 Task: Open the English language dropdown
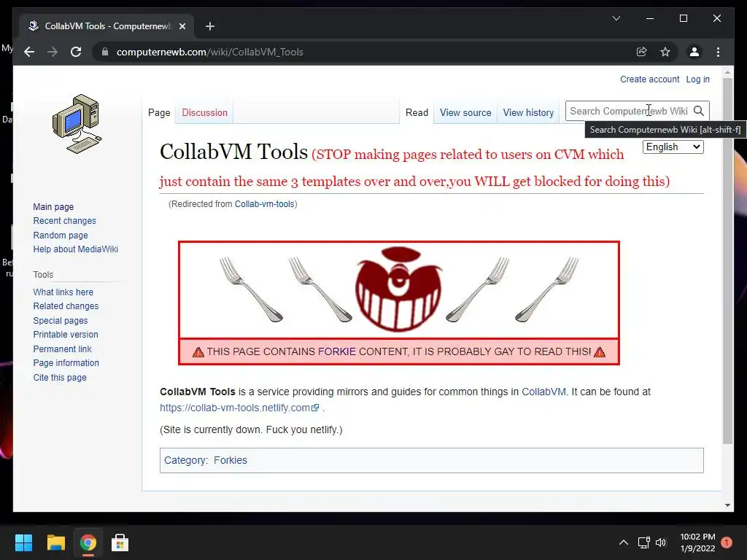coord(673,147)
